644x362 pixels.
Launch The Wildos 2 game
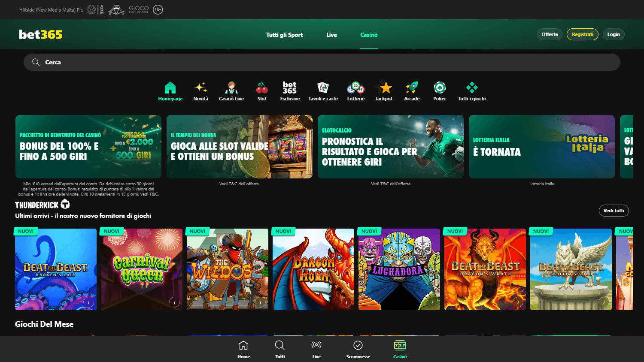[228, 269]
